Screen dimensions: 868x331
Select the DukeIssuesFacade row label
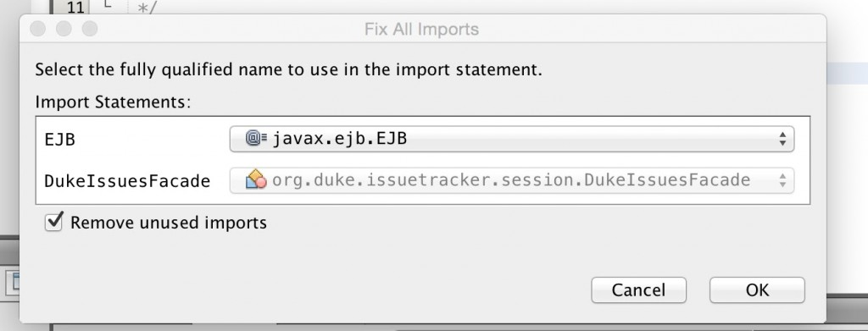pos(127,181)
